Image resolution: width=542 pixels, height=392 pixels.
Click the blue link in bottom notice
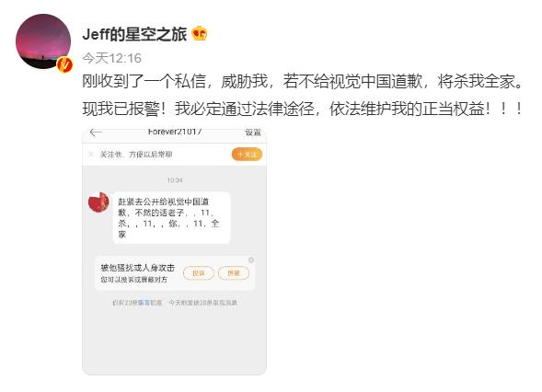tap(150, 303)
